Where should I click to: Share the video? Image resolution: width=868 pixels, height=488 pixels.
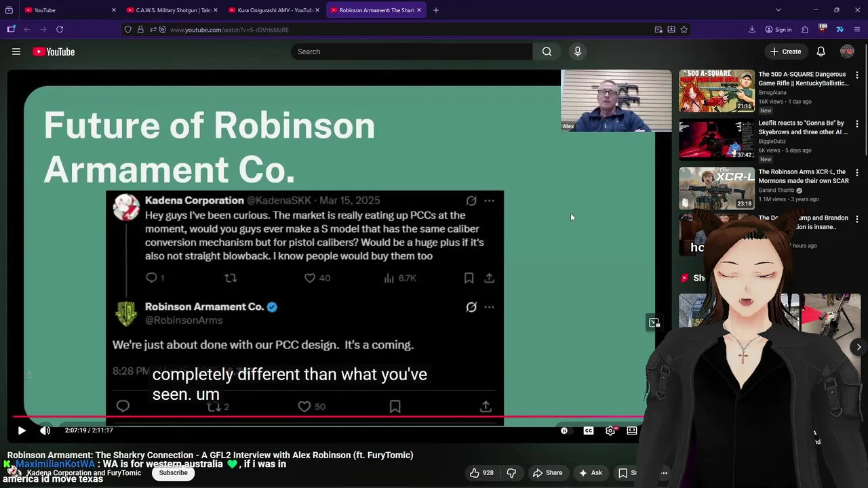pyautogui.click(x=547, y=473)
